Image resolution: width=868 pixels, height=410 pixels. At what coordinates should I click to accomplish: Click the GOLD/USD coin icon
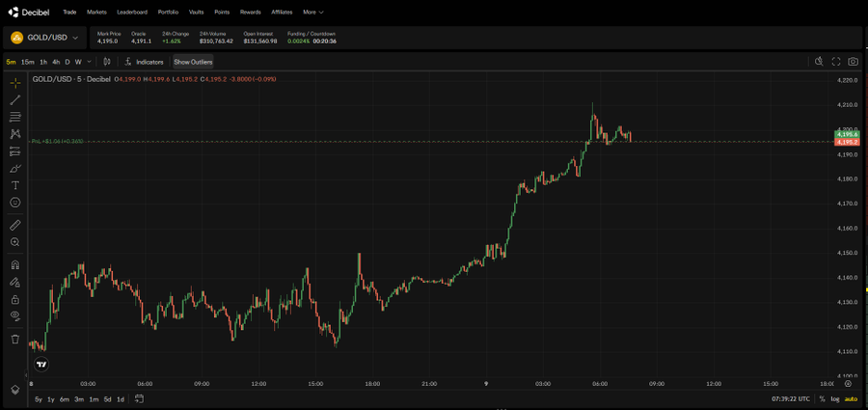tap(16, 38)
